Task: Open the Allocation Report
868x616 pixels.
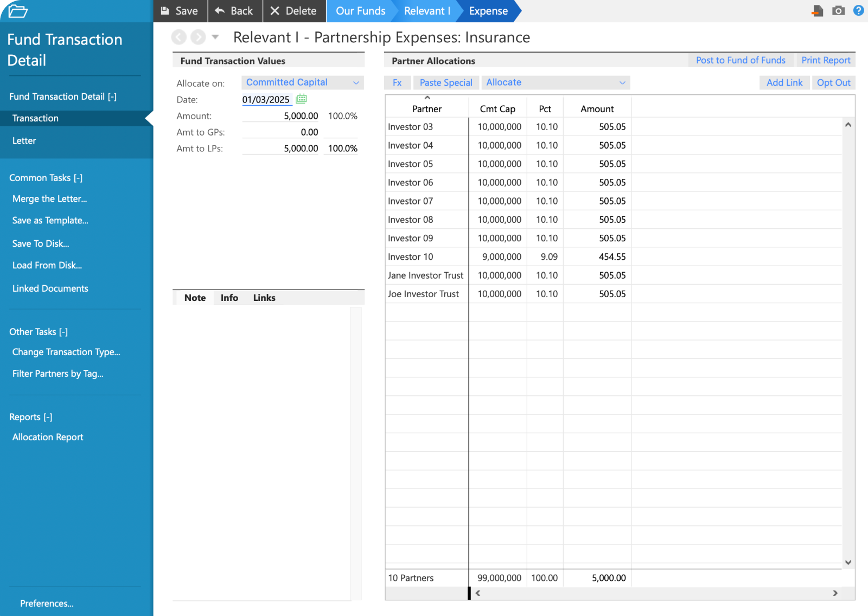Action: pyautogui.click(x=48, y=437)
